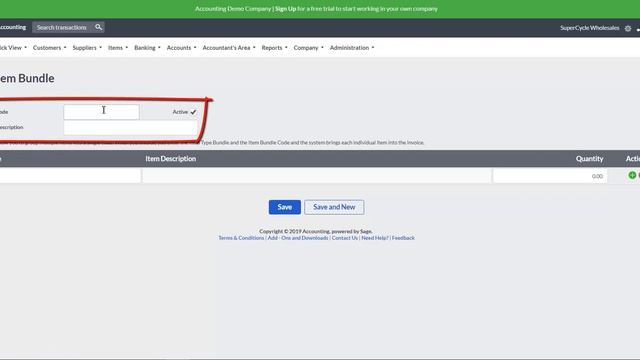Click the Feedback footer link
Screen dimensions: 640x360
coord(403,238)
